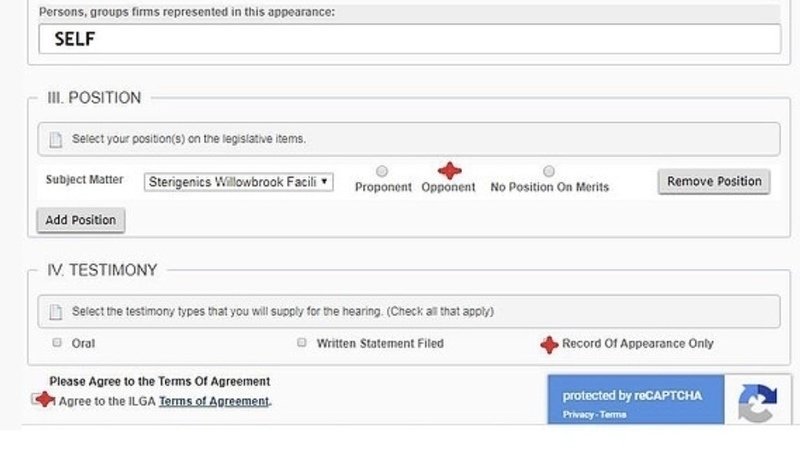Tick Record Of Appearance Only checkbox
The width and height of the screenshot is (800, 450).
549,344
